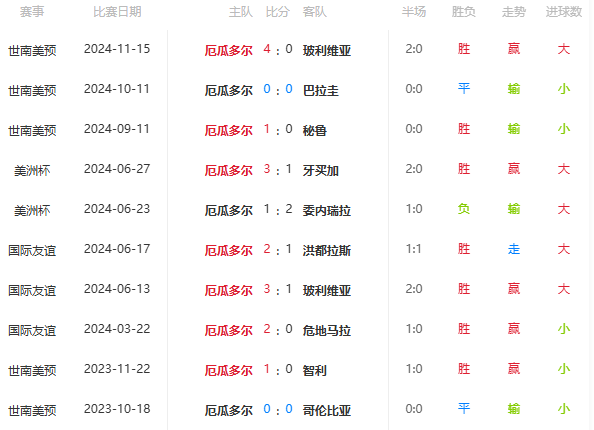The width and height of the screenshot is (594, 430).
Task: Click 4:0 score against 玻利维亚
Action: click(278, 49)
